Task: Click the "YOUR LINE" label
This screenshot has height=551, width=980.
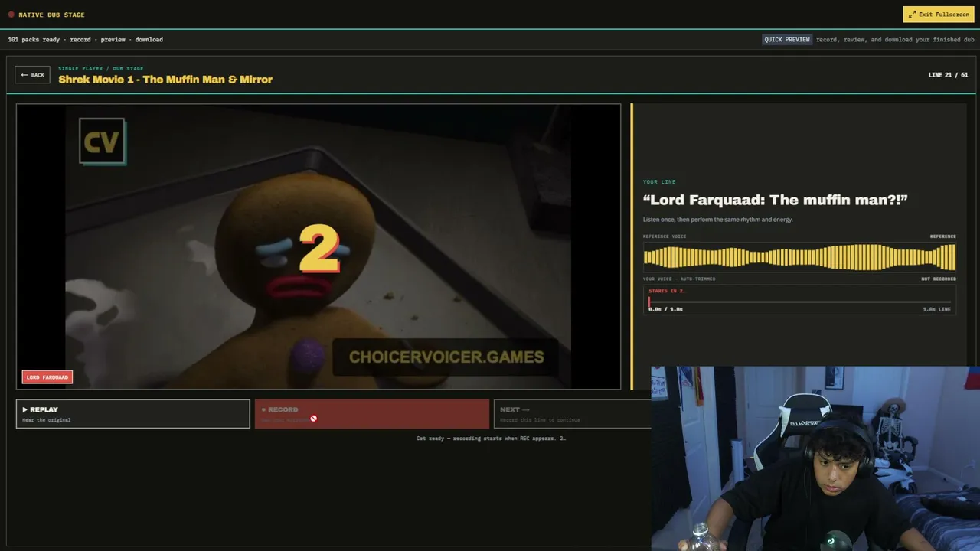Action: pyautogui.click(x=659, y=182)
